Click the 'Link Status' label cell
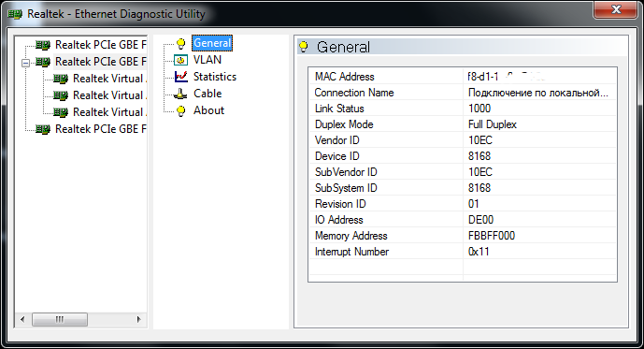Viewport: 644px width, 349px height. point(386,109)
